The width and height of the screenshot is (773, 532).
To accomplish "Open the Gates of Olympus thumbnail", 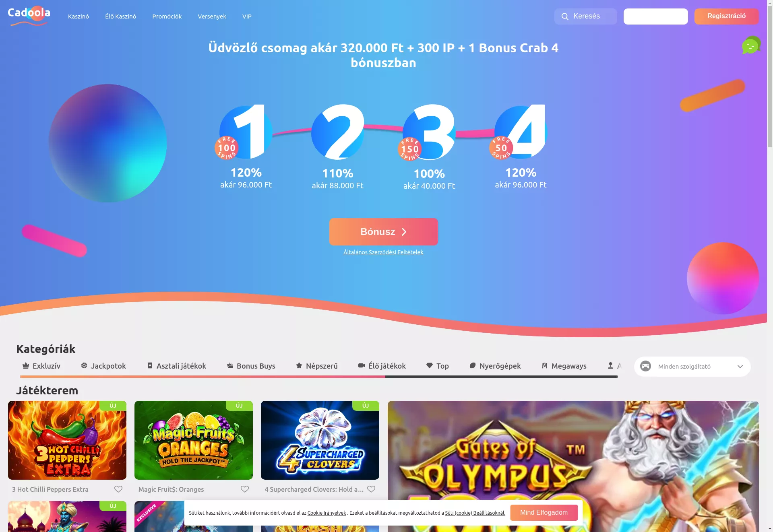I will click(573, 466).
